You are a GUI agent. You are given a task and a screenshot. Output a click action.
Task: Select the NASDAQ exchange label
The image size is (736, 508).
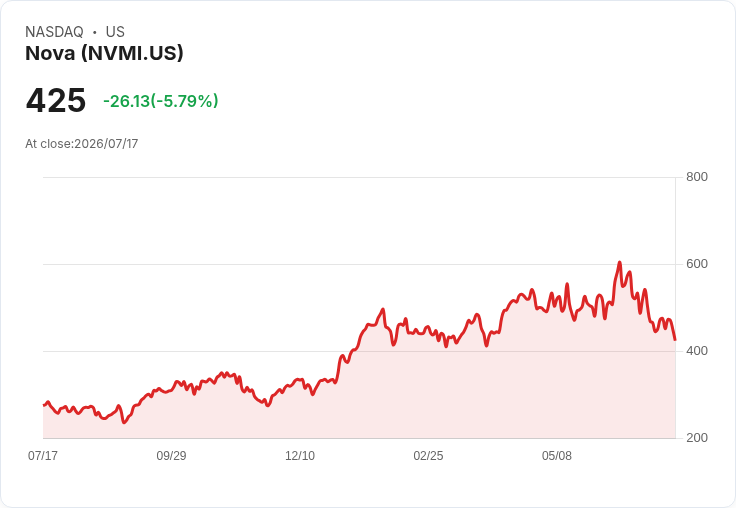coord(54,32)
